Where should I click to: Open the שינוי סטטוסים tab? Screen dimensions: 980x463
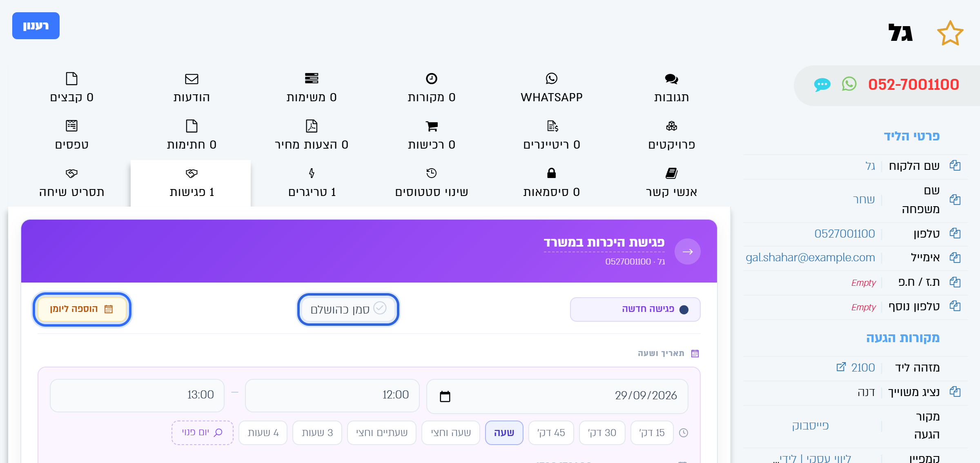click(x=431, y=183)
